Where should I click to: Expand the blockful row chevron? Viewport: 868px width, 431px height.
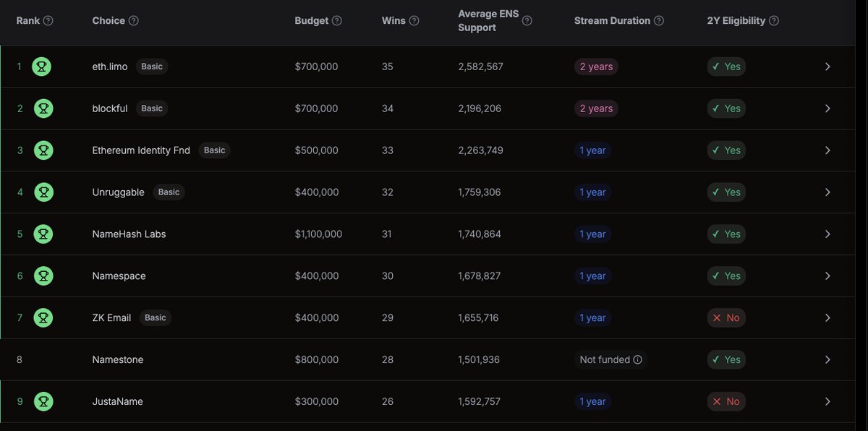[827, 108]
